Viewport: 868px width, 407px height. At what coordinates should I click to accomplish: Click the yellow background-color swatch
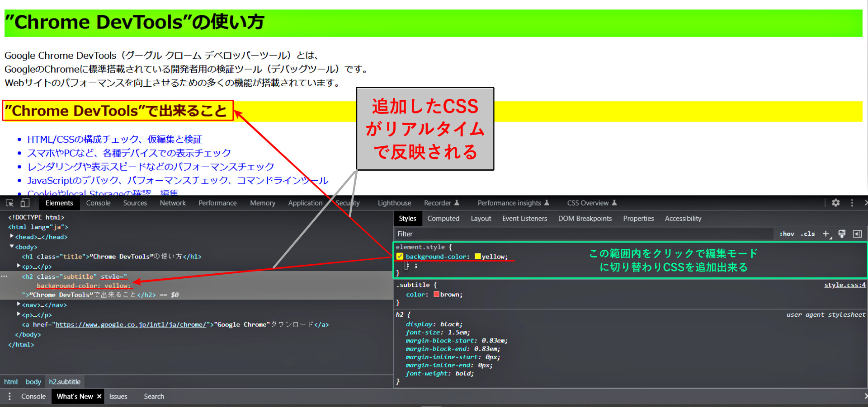point(478,256)
